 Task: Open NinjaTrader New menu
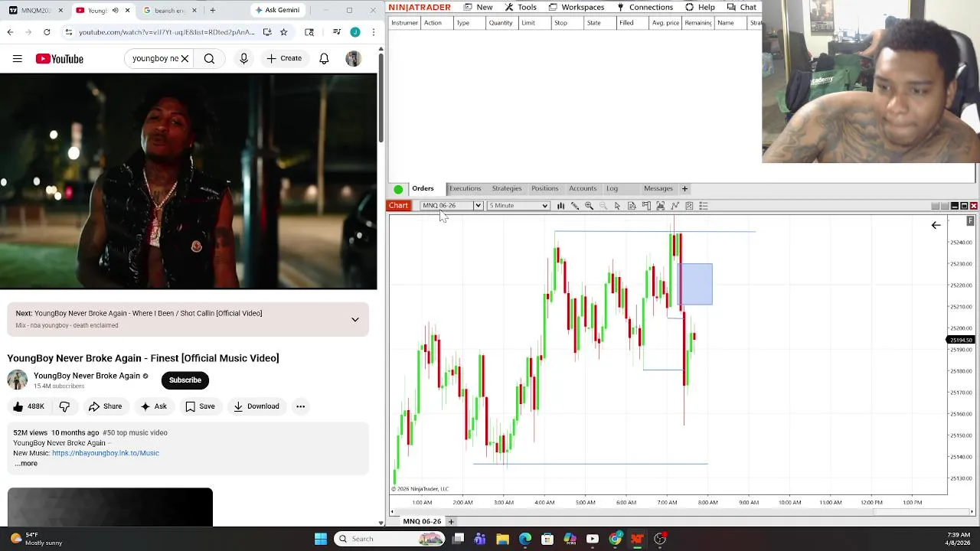[478, 7]
